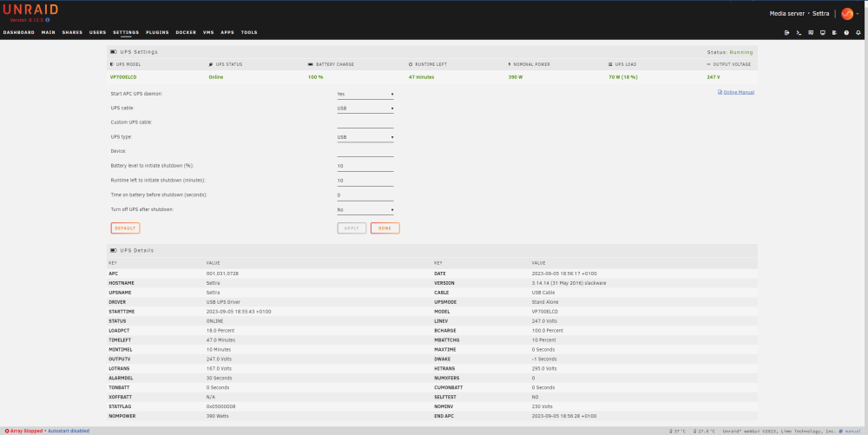The image size is (868, 435).
Task: Open the Apps menu
Action: click(227, 33)
